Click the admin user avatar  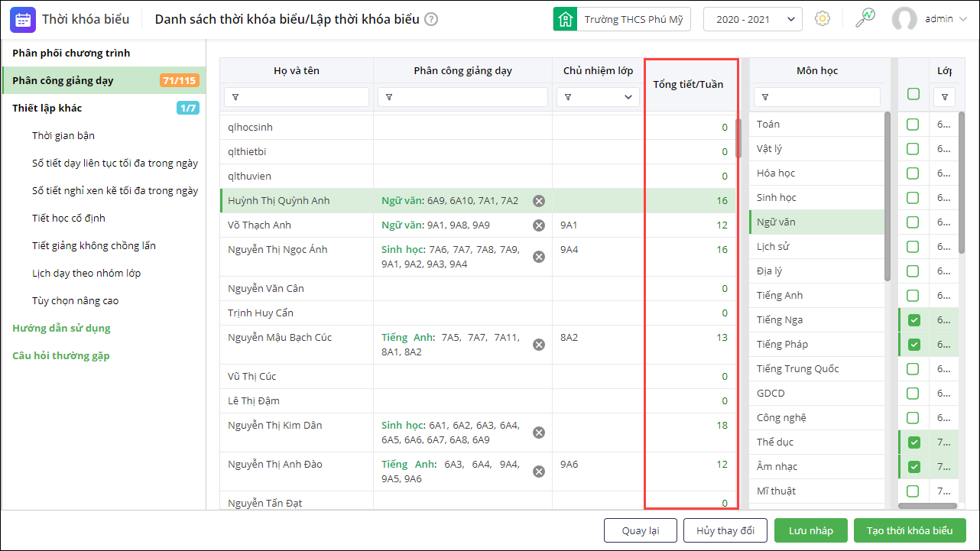pos(904,19)
